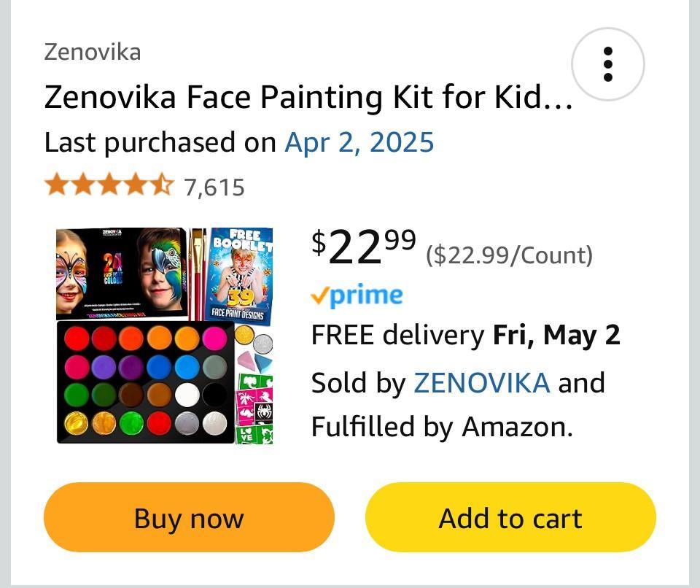Open the ZENOVIKA seller link
This screenshot has height=588, width=700.
481,382
